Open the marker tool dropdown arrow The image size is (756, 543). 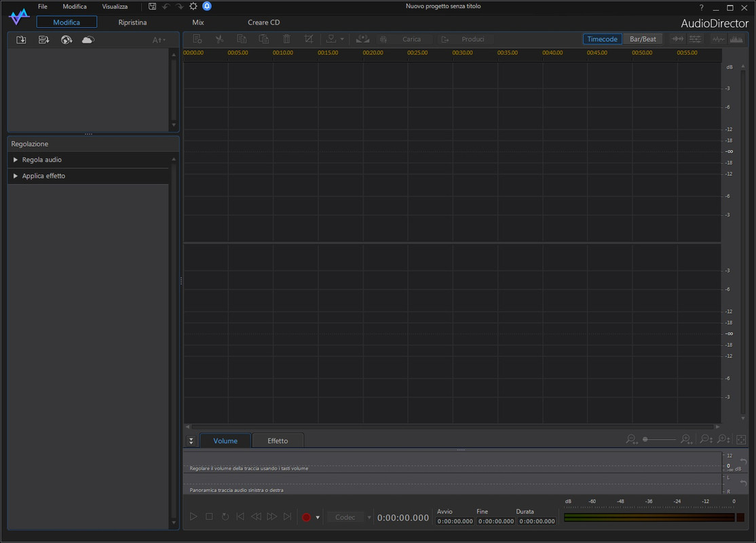pyautogui.click(x=342, y=39)
